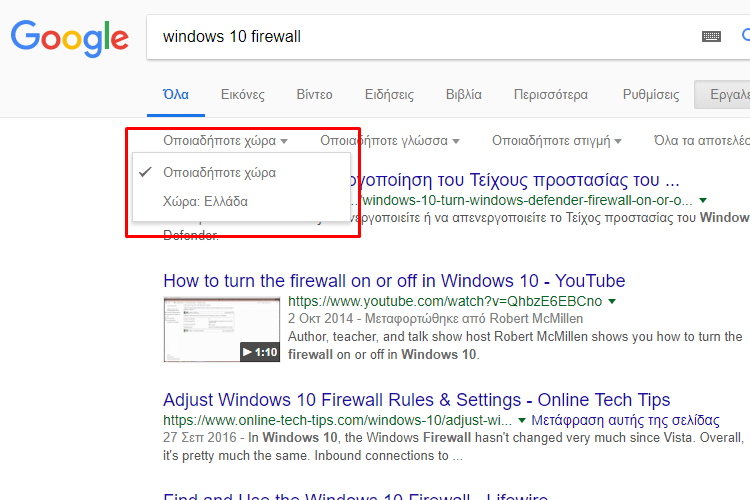Expand the Οποιαδήποτε γλώσσα filter dropdown
Viewport: 750px width, 500px height.
coord(389,141)
